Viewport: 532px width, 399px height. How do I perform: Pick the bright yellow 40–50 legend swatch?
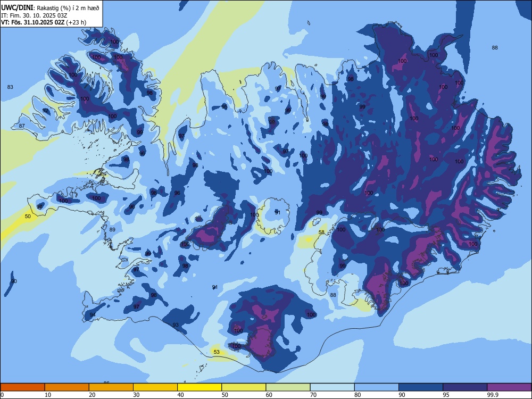coord(199,387)
